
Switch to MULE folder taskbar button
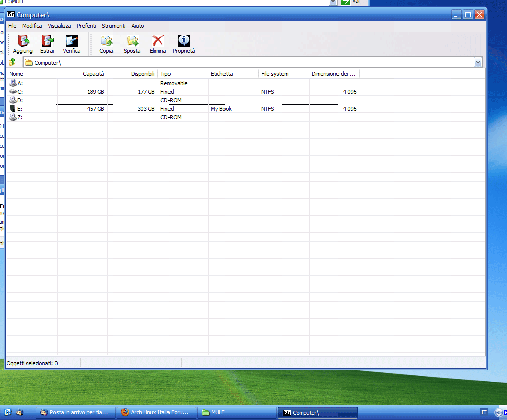[237, 412]
